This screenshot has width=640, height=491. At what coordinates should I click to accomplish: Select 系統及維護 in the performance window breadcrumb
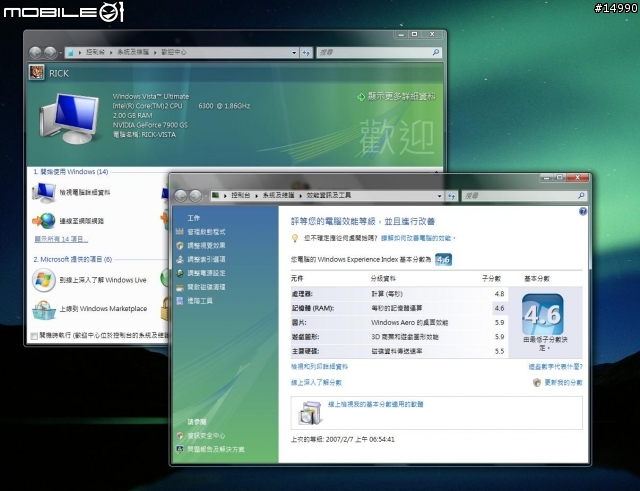pyautogui.click(x=278, y=196)
